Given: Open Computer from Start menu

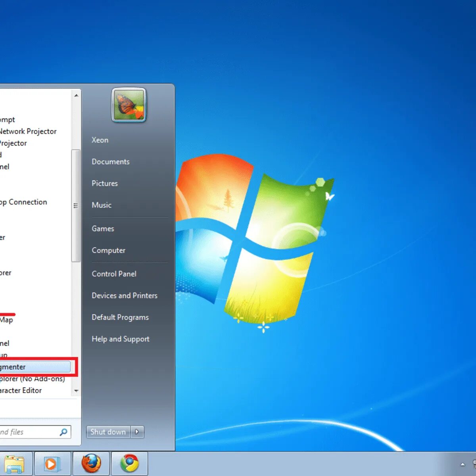Looking at the screenshot, I should [109, 250].
